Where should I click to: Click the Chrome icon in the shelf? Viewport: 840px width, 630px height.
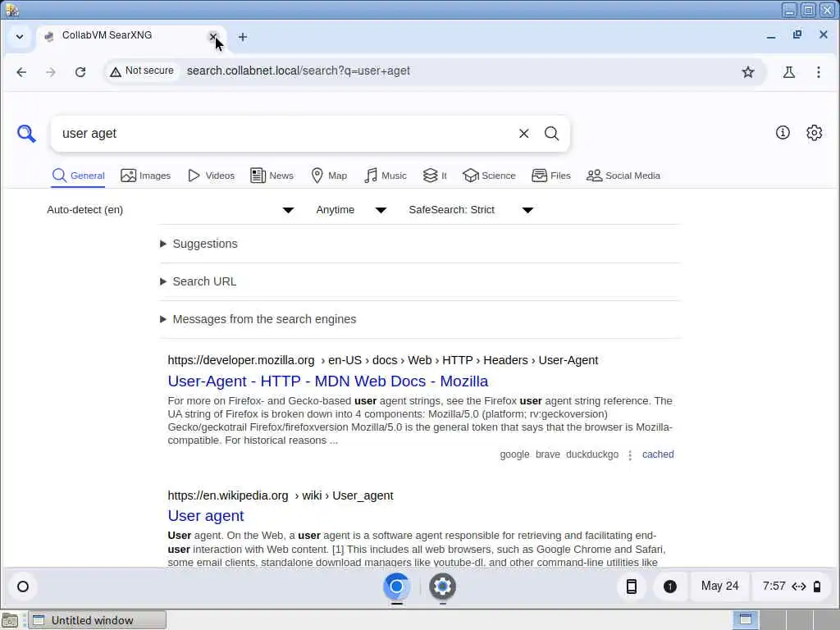pos(396,587)
